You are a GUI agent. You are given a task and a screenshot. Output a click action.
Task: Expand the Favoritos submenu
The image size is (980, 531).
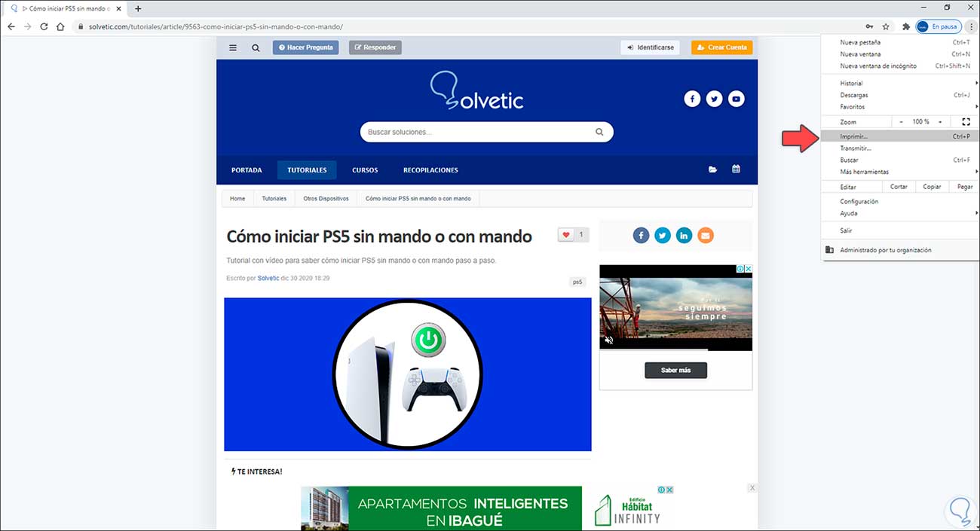click(900, 107)
